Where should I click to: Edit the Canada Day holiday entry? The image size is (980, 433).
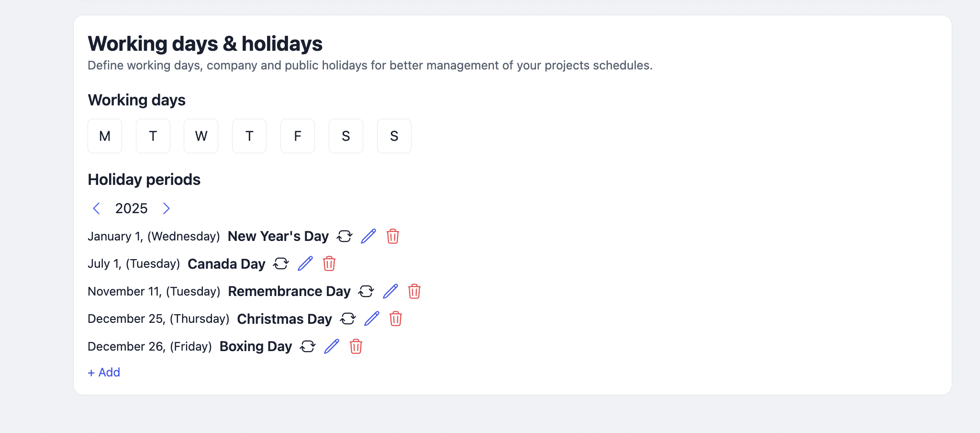click(305, 263)
